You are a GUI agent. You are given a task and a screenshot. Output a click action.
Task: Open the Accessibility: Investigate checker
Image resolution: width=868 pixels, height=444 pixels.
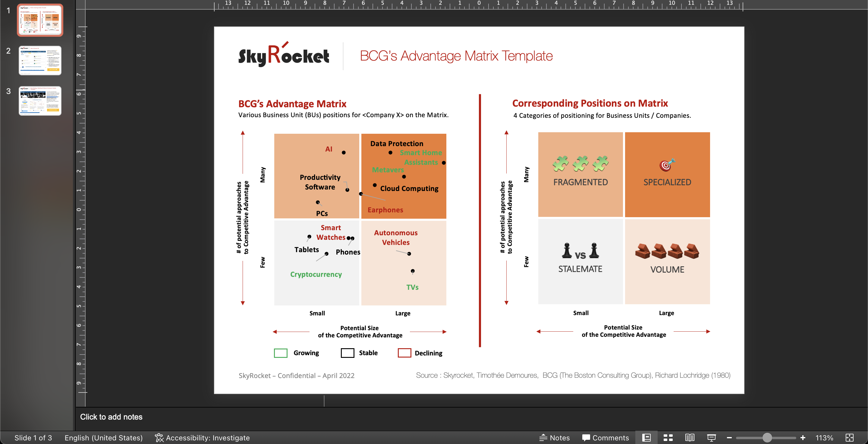(202, 438)
